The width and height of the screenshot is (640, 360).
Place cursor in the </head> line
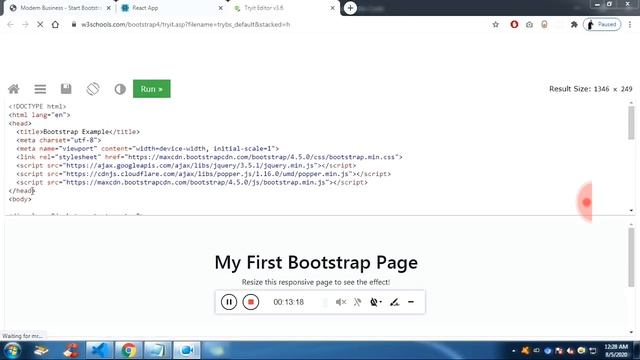tap(22, 191)
